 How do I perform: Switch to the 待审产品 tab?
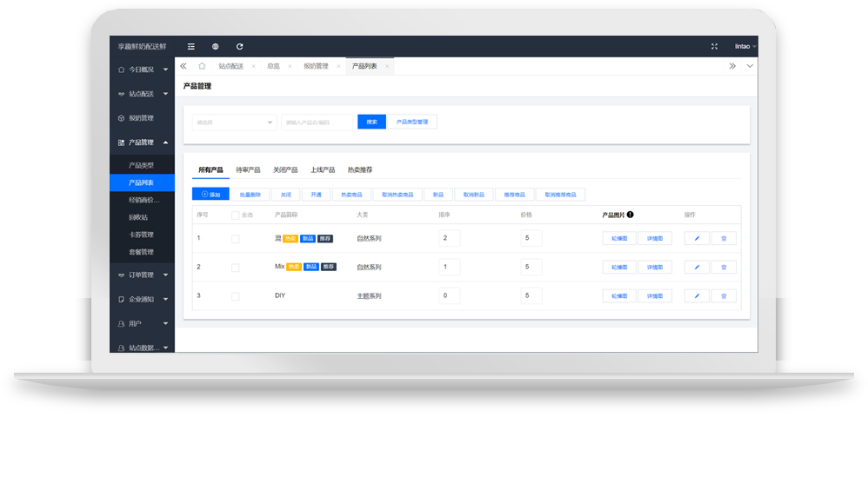(x=248, y=170)
